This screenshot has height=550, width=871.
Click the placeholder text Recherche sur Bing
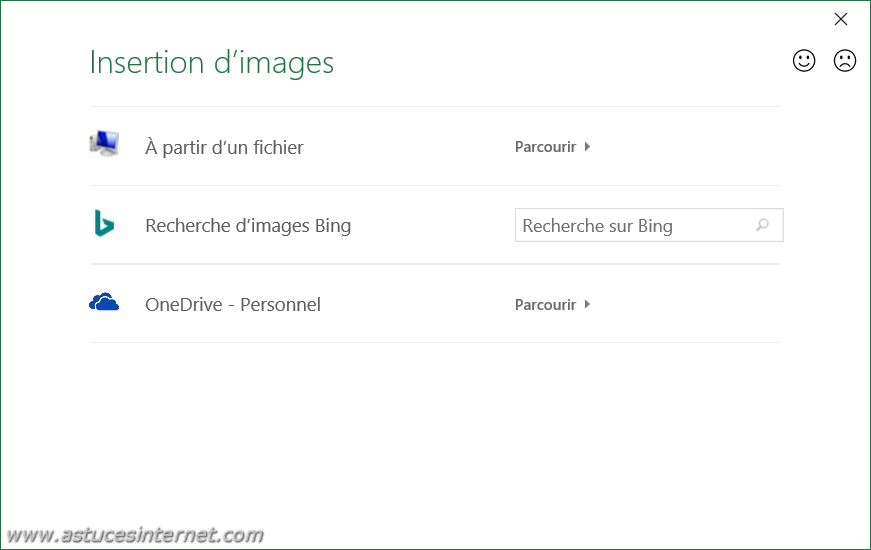(x=598, y=226)
